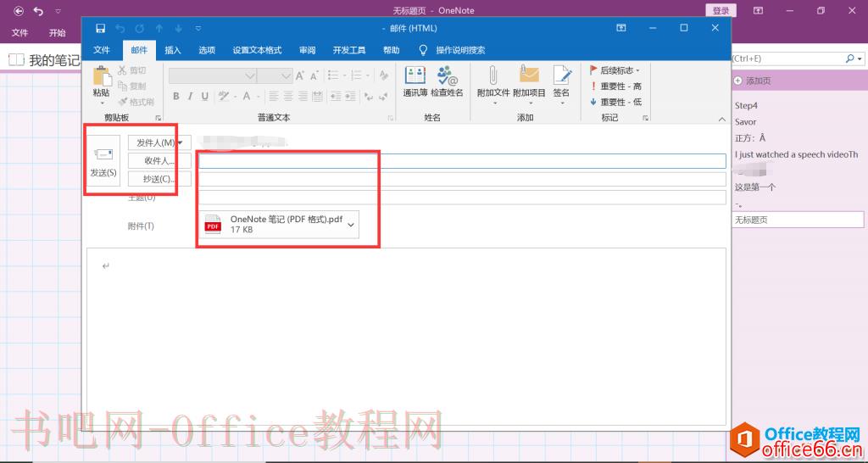Collapse the ribbon with chevron
The height and width of the screenshot is (463, 868).
click(721, 119)
